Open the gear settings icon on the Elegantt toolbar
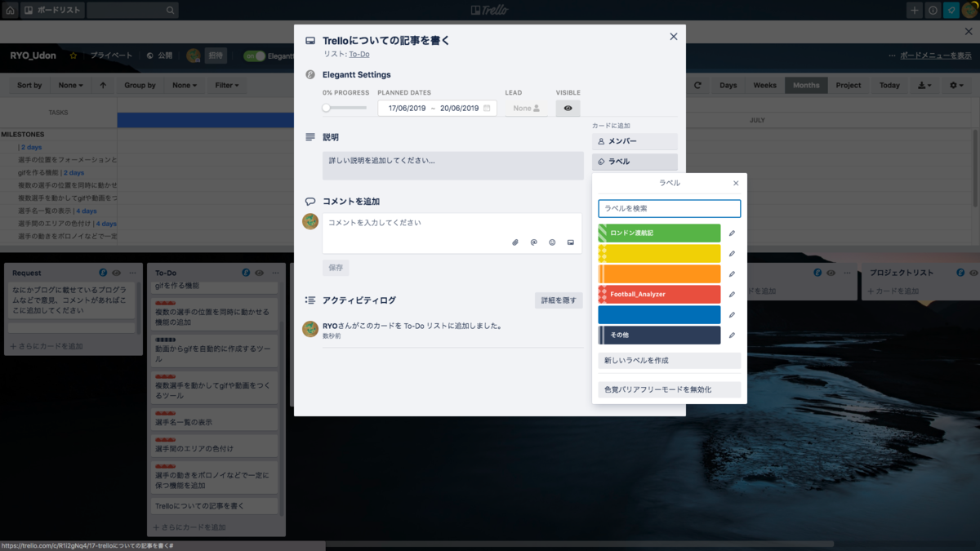The image size is (980, 551). (x=952, y=85)
